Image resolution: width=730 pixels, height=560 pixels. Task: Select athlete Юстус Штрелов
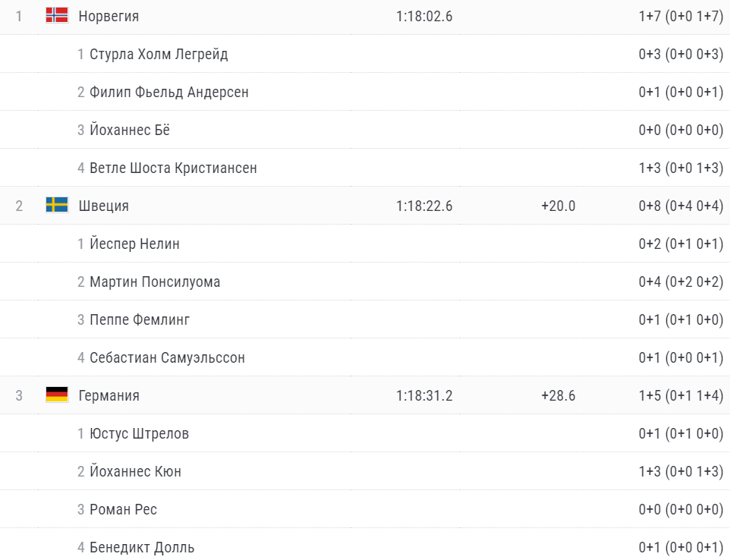click(139, 433)
